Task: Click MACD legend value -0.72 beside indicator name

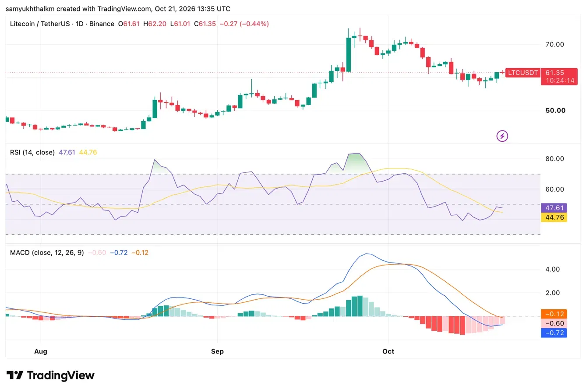Action: click(119, 252)
